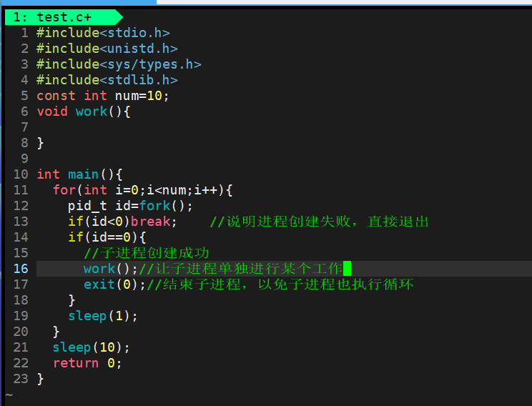
Task: Click the 'sleep(10);' line
Action: (91, 347)
